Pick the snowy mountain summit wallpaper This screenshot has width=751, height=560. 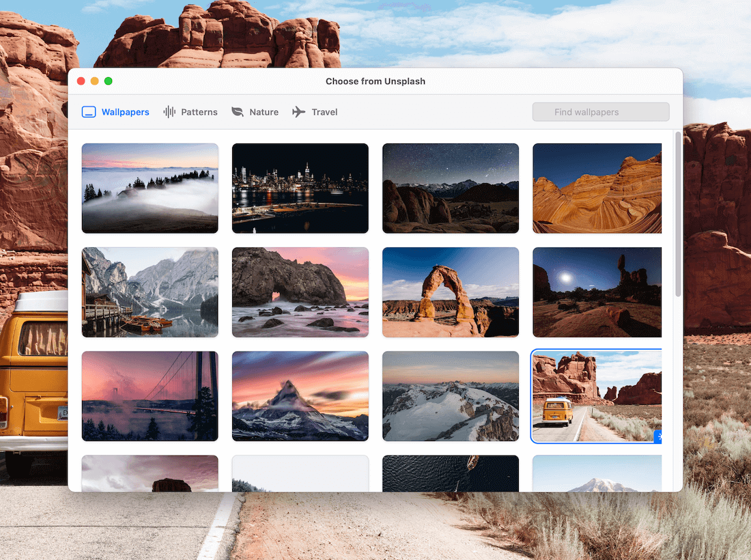pyautogui.click(x=450, y=396)
